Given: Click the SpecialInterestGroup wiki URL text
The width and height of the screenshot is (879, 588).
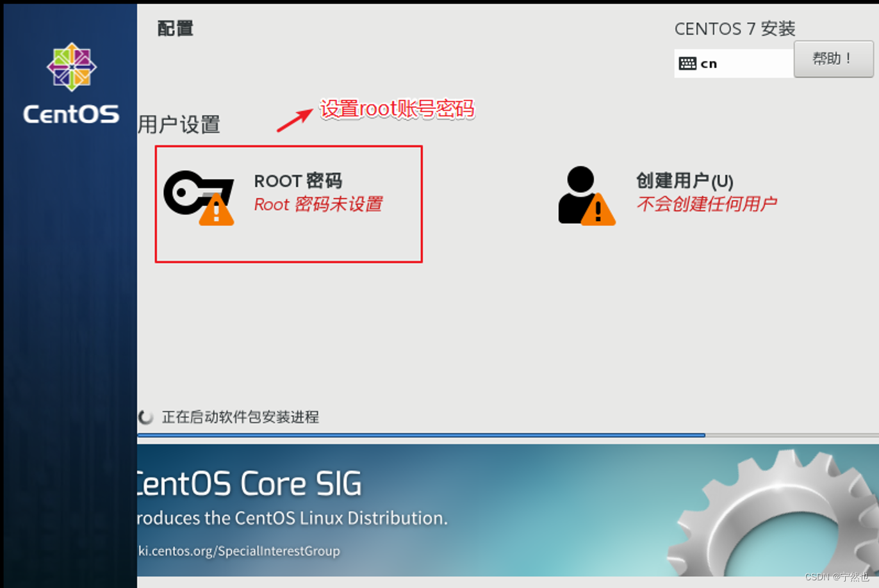Looking at the screenshot, I should (x=239, y=551).
